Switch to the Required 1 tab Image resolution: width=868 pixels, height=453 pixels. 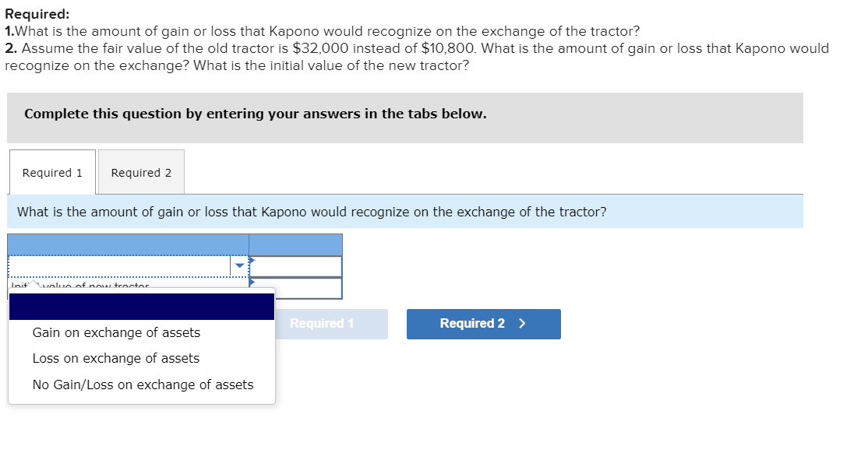coord(51,172)
